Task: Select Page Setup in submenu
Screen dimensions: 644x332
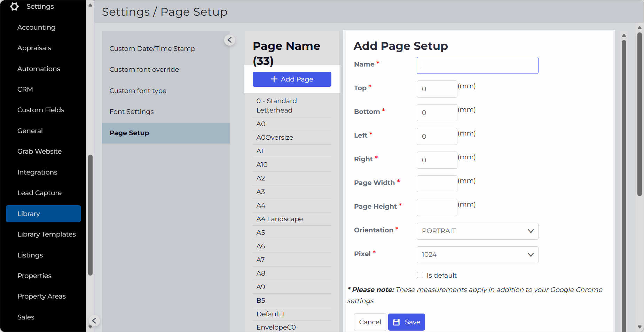Action: pos(166,133)
